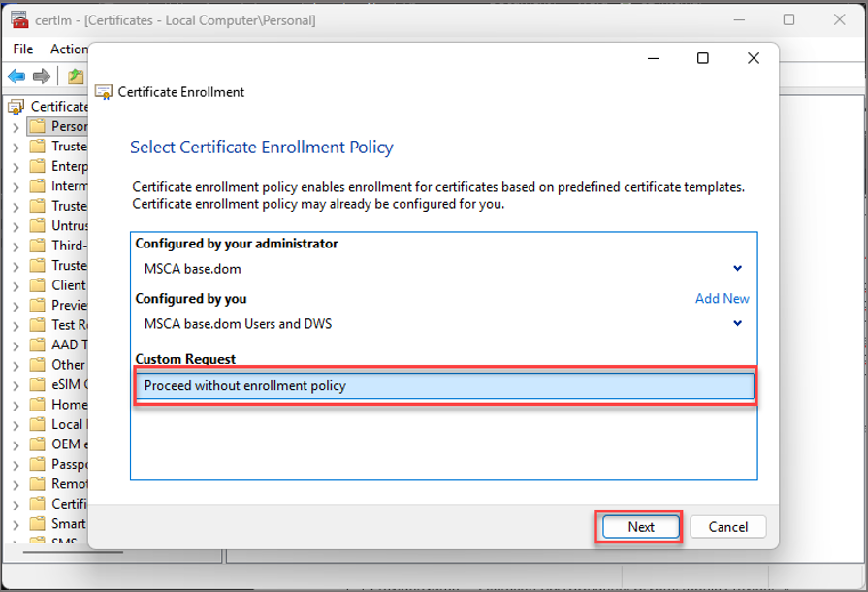The width and height of the screenshot is (868, 592).
Task: Select the Enterp folder icon
Action: [37, 166]
